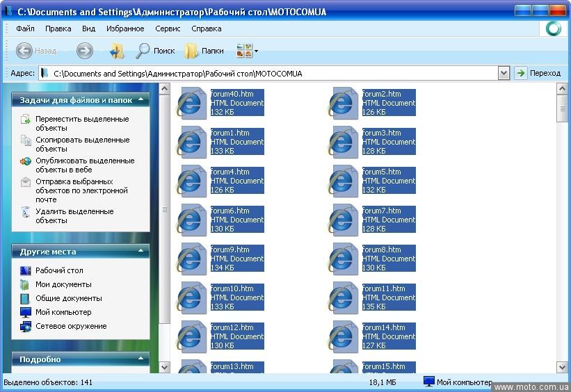Open Мой компьютер in Other Places
Viewport: 571px width, 392px height.
pyautogui.click(x=63, y=312)
